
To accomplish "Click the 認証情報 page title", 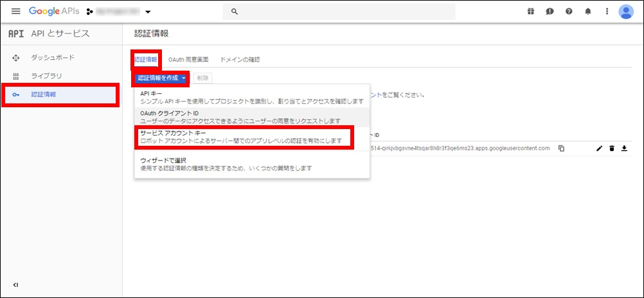I will pos(152,33).
